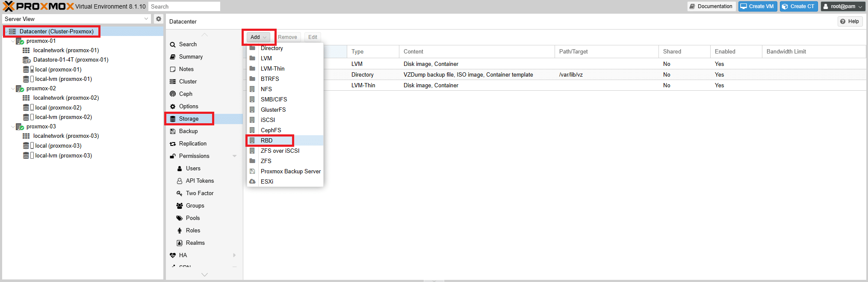The image size is (868, 282).
Task: Choose LVM-Thin from the Add menu
Action: (285, 69)
